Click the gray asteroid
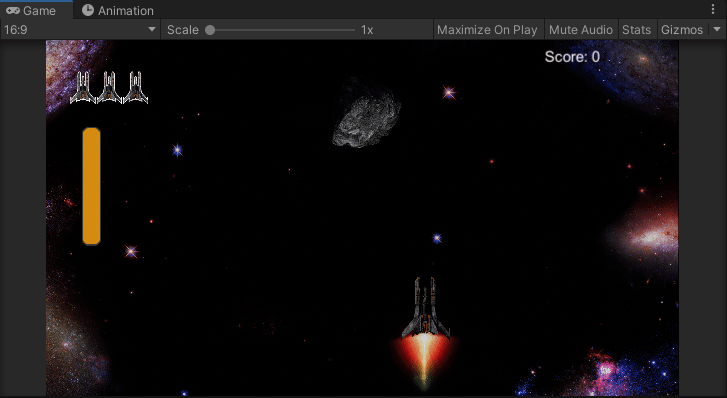727x398 pixels. tap(366, 115)
